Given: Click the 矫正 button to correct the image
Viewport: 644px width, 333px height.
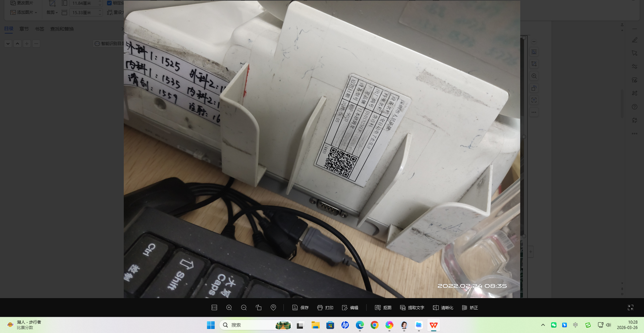Looking at the screenshot, I should pos(470,307).
